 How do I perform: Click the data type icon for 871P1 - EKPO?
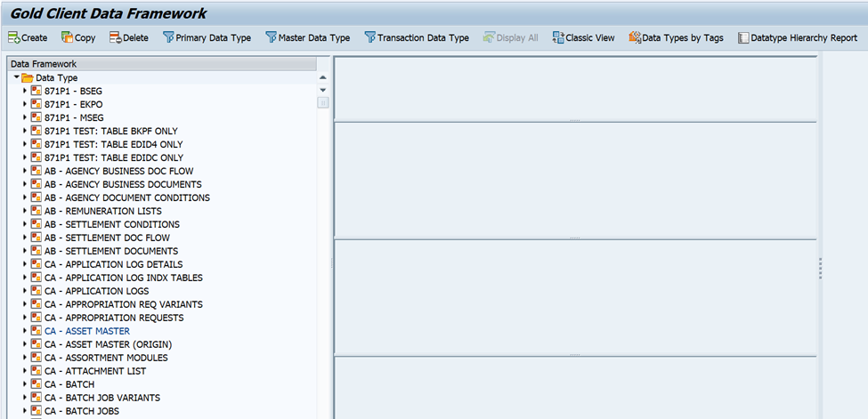[x=36, y=104]
